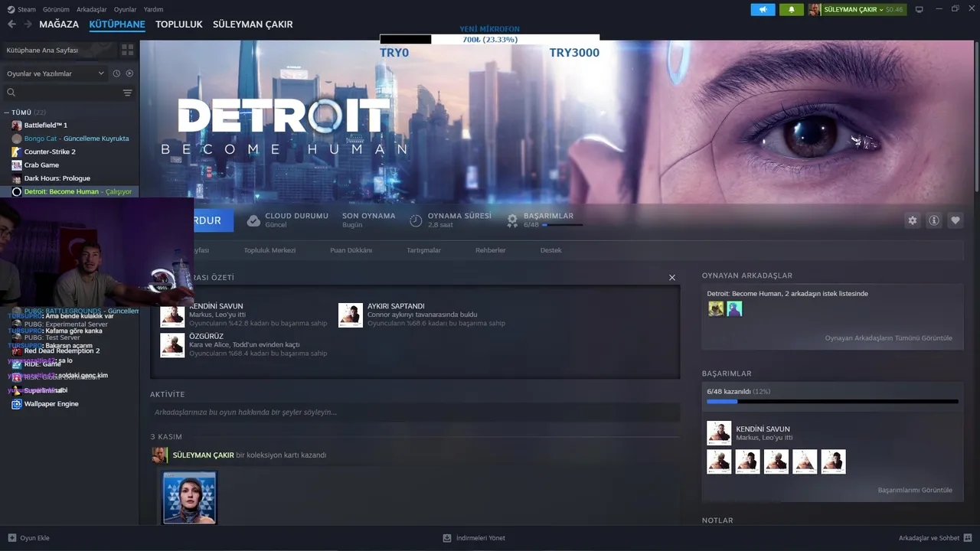The image size is (980, 551).
Task: Click the friends chat icon
Action: (x=968, y=538)
